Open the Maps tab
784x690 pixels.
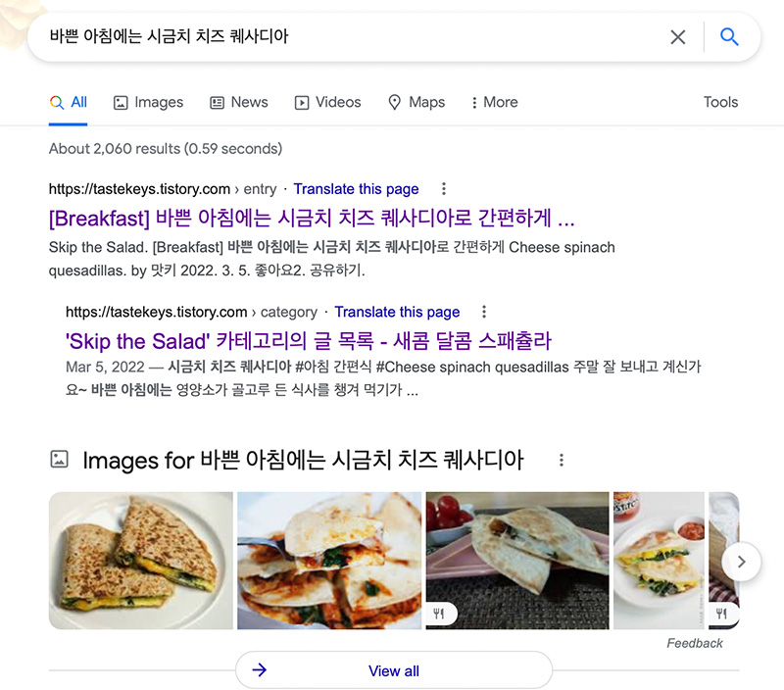[416, 102]
